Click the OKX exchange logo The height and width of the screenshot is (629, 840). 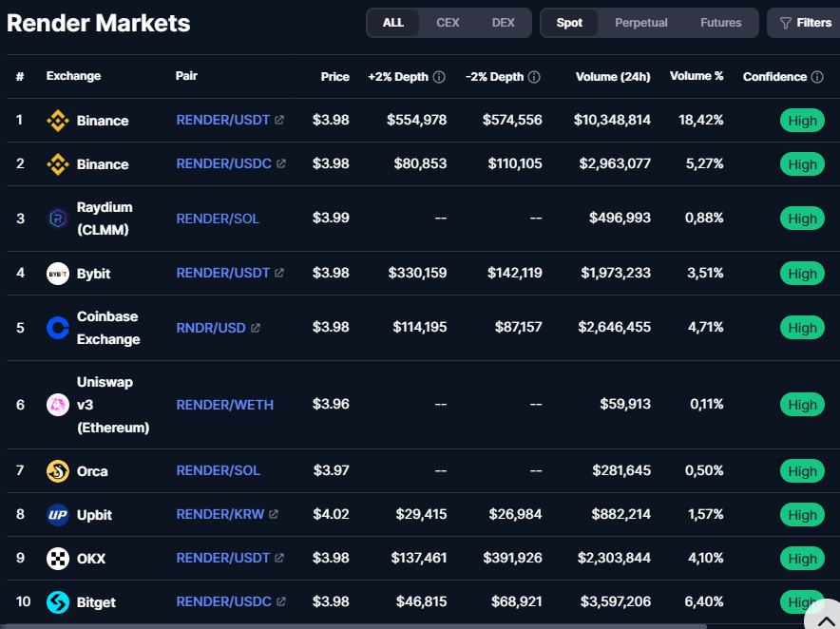tap(58, 559)
